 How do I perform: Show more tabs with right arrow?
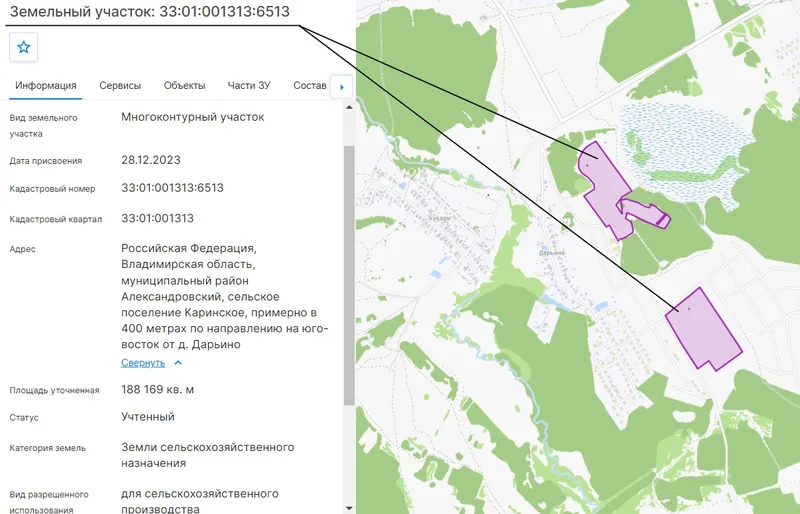click(x=342, y=87)
